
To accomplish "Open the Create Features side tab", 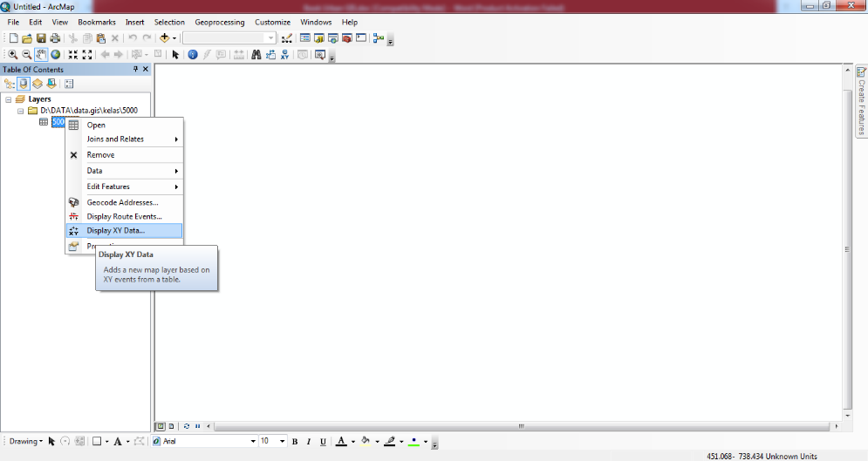I will [861, 101].
